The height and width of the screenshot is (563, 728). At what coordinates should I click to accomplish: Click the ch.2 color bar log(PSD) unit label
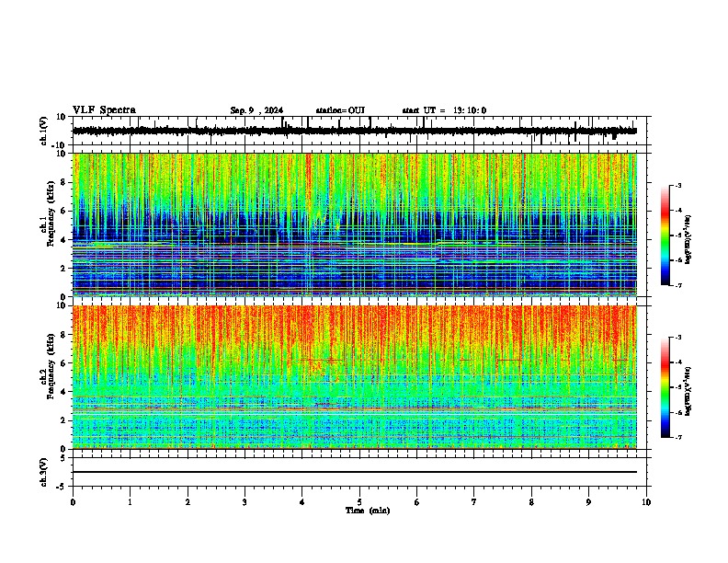(688, 391)
